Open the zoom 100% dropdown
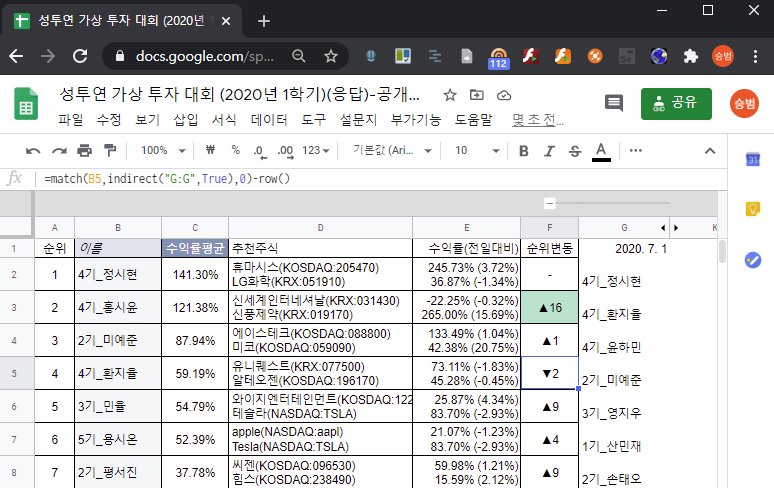This screenshot has width=774, height=488. [163, 150]
